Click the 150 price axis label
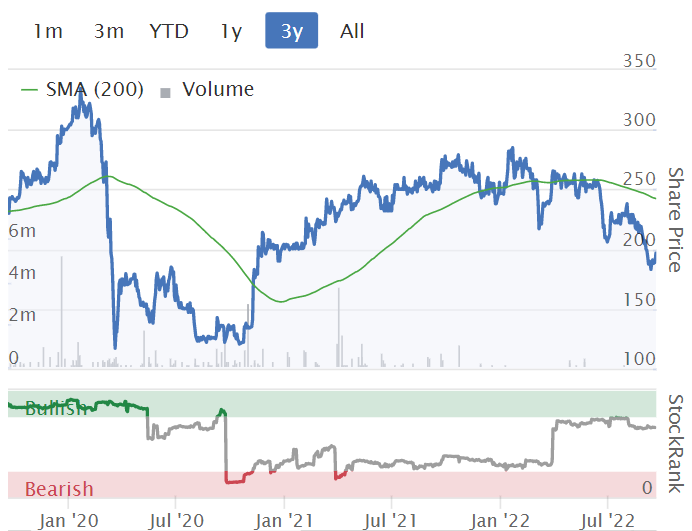Image resolution: width=692 pixels, height=531 pixels. click(x=639, y=300)
